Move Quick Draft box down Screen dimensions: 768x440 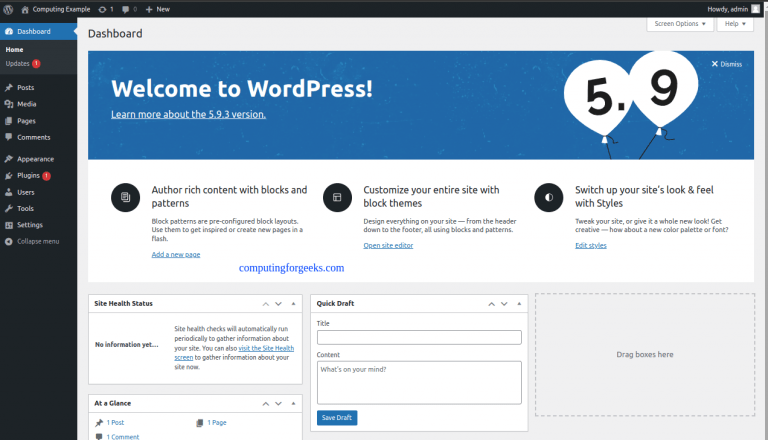(x=504, y=304)
